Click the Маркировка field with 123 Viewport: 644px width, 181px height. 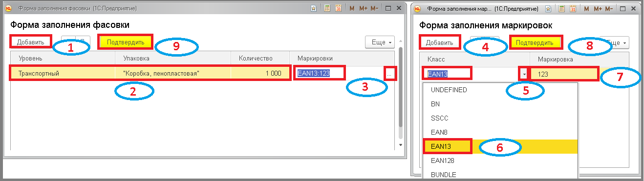click(564, 74)
